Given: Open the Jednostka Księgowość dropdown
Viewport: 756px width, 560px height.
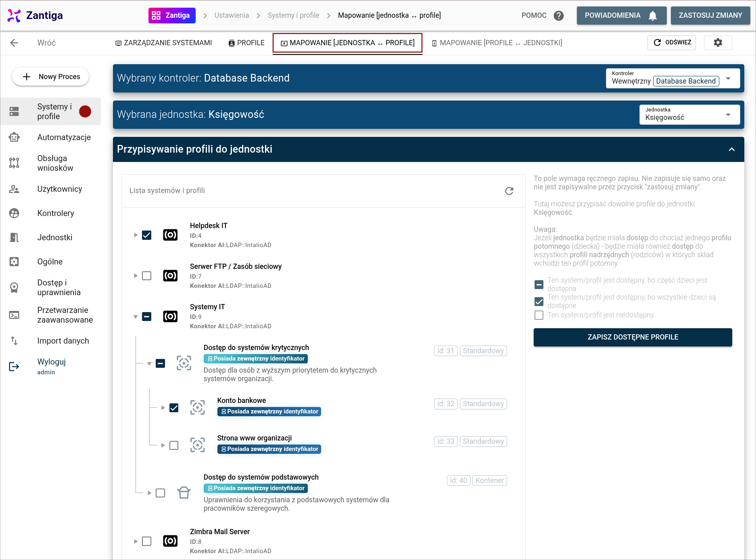Looking at the screenshot, I should tap(689, 115).
